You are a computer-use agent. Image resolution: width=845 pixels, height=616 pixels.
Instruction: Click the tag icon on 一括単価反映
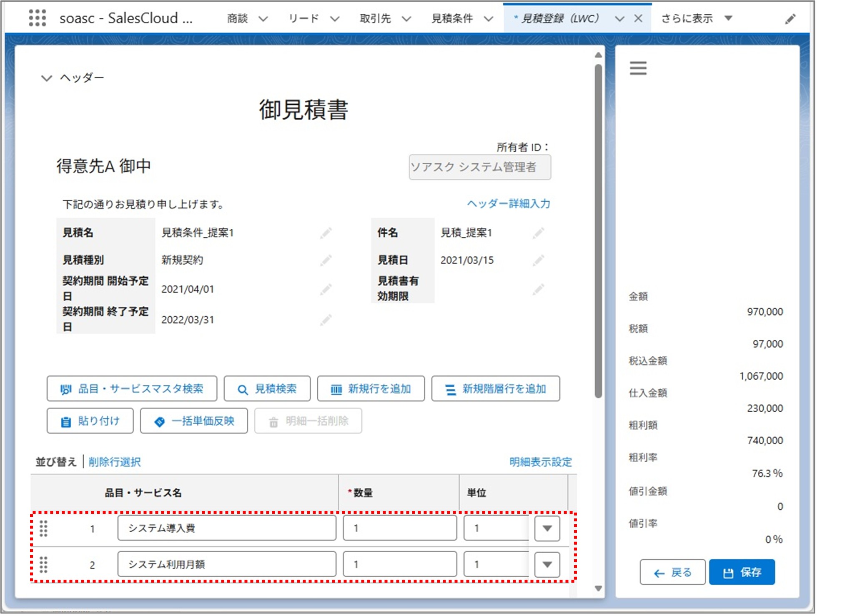(160, 421)
